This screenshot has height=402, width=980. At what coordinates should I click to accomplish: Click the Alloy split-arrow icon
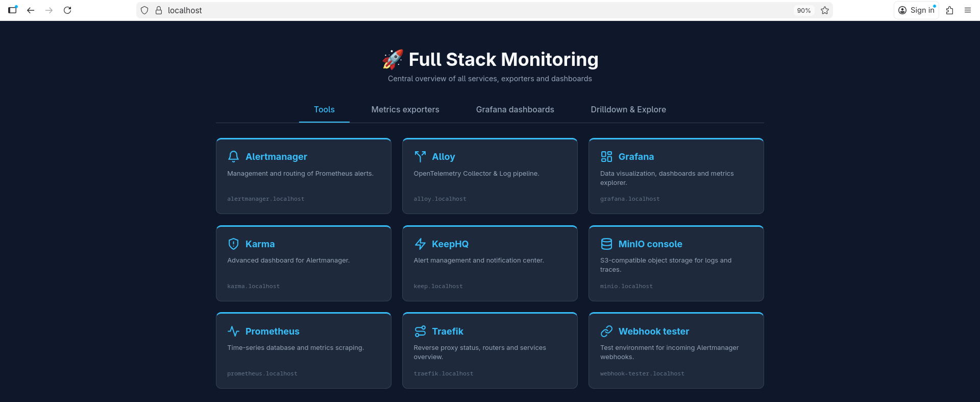(420, 157)
